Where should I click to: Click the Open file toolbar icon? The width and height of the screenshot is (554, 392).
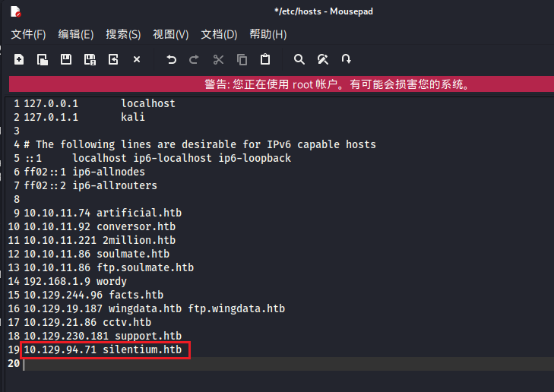click(x=43, y=59)
